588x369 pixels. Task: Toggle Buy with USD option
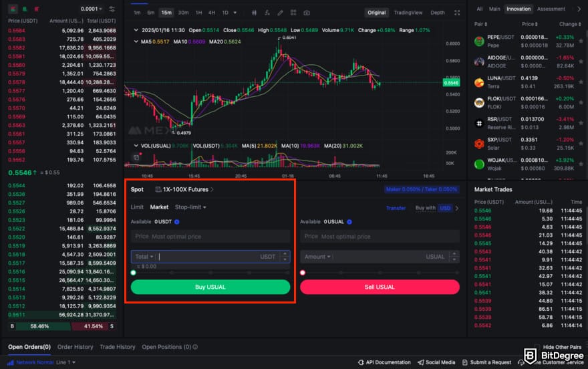446,208
